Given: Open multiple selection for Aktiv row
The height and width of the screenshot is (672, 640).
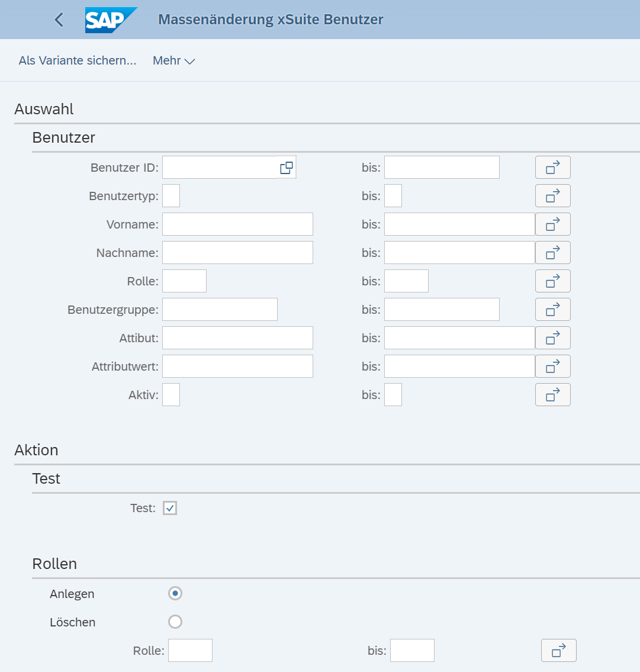Looking at the screenshot, I should pos(552,395).
